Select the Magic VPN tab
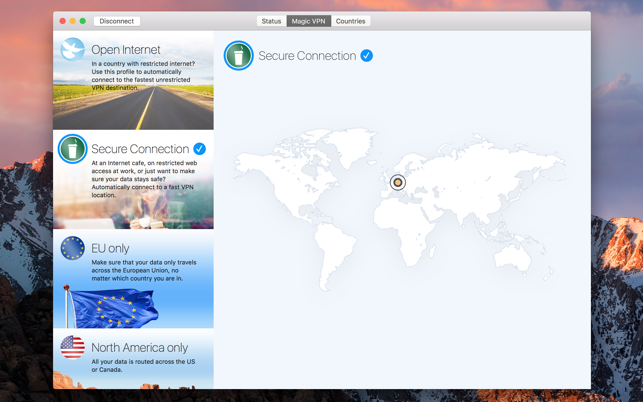The width and height of the screenshot is (643, 402). click(x=308, y=21)
